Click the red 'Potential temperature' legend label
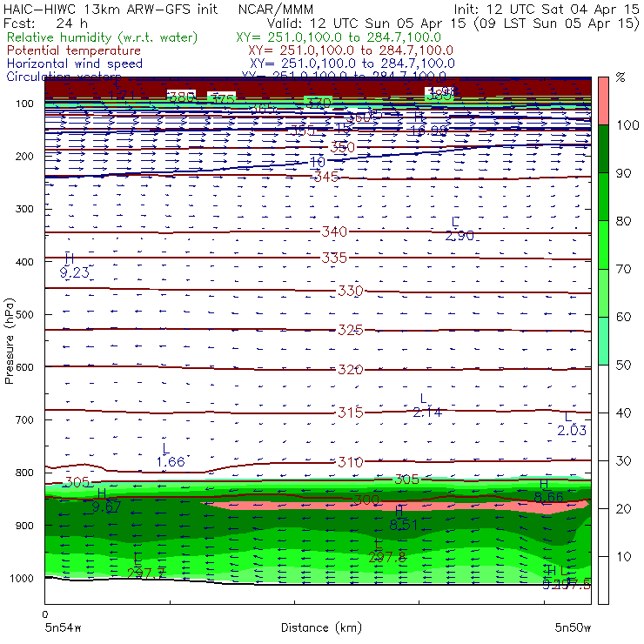Viewport: 644px width, 644px height. pos(74,50)
